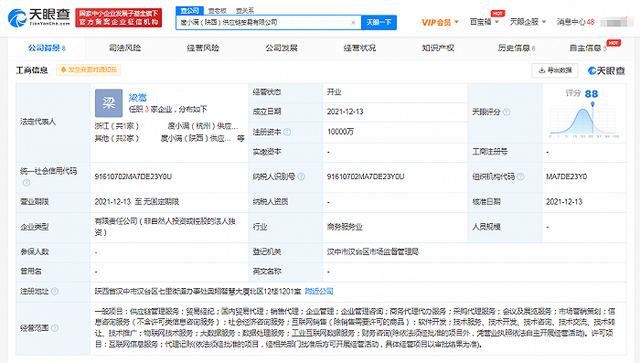
Task: Open 度小满(杭州)供应 company link
Action: [x=203, y=126]
